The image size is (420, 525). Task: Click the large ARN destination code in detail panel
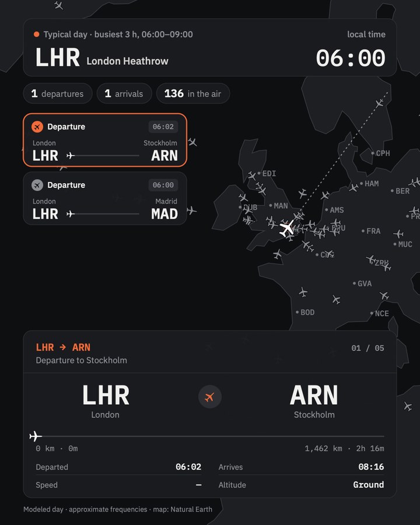click(314, 395)
